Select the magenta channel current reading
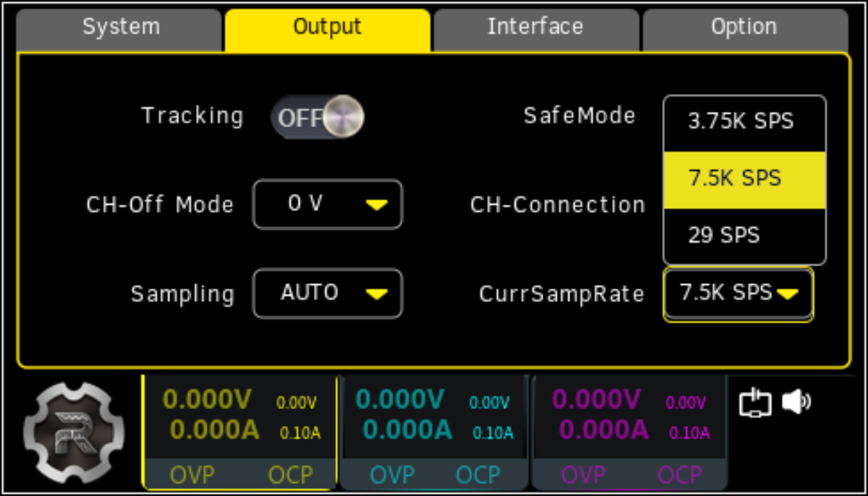This screenshot has height=496, width=868. [603, 430]
